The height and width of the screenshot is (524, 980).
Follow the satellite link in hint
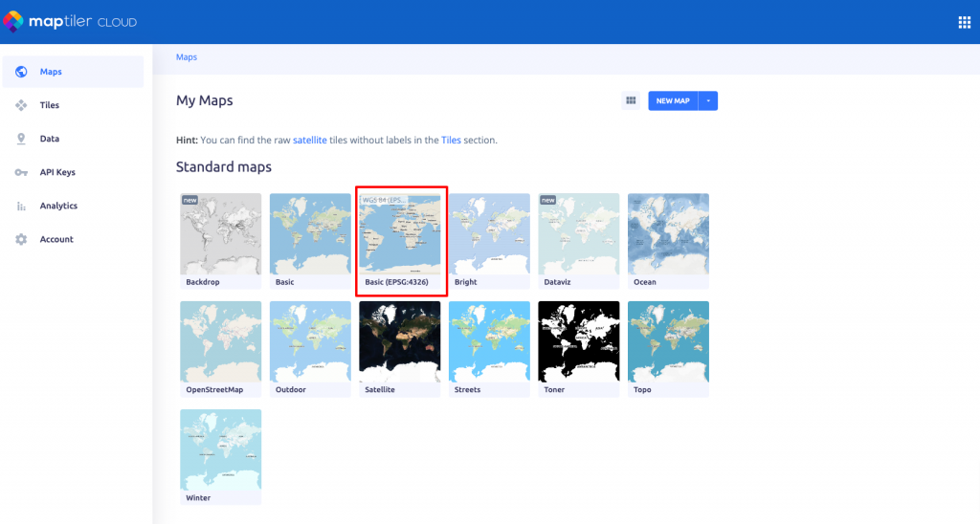pos(310,140)
